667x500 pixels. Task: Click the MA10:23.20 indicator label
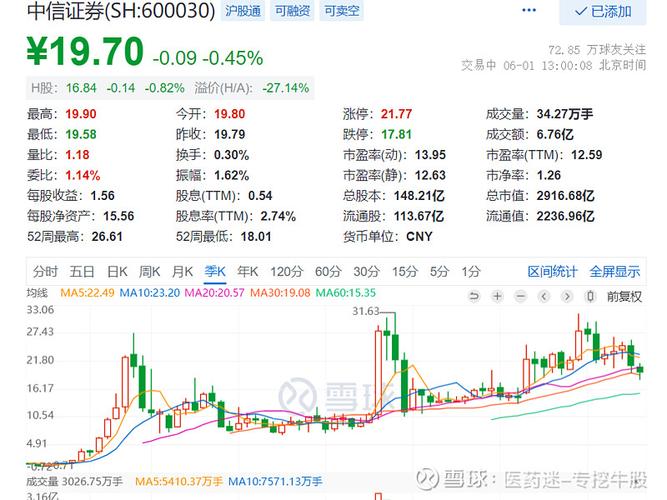pos(150,293)
